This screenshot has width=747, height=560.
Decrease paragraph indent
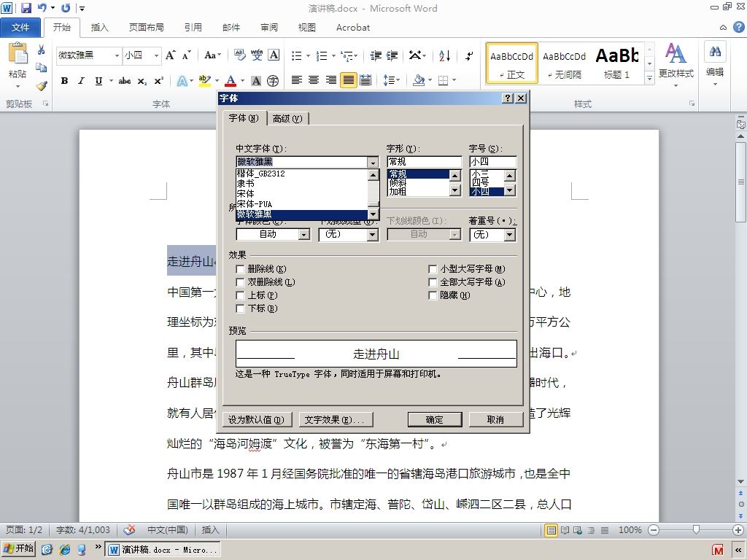376,55
